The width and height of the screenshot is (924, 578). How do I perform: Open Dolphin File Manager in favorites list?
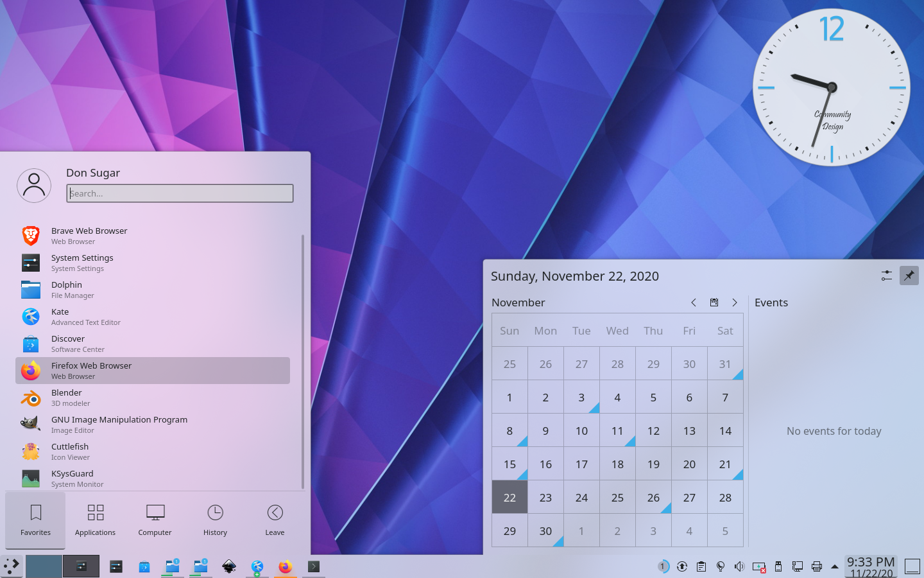click(153, 290)
